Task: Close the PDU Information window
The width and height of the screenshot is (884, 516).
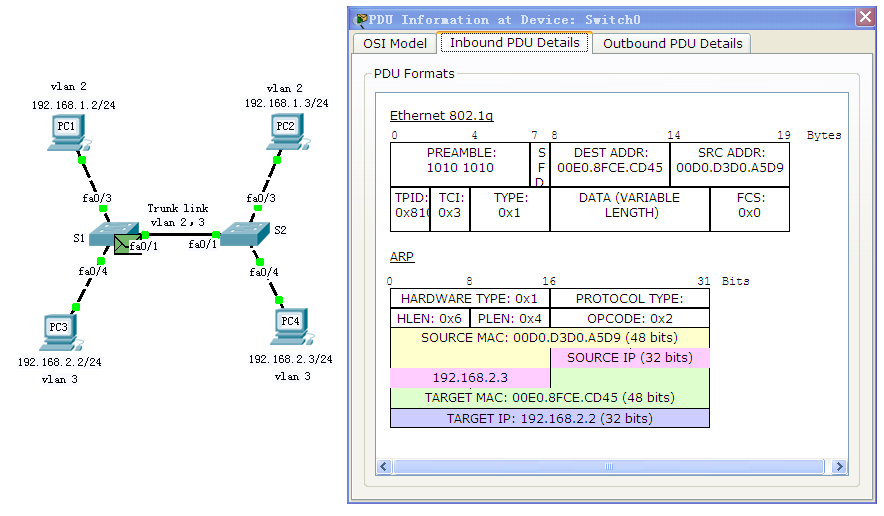Action: tap(865, 18)
